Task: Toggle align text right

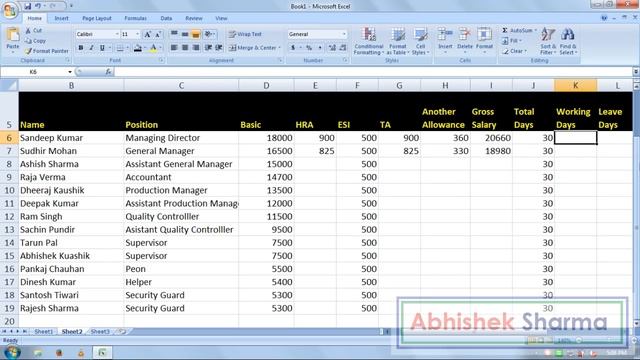Action: [196, 48]
